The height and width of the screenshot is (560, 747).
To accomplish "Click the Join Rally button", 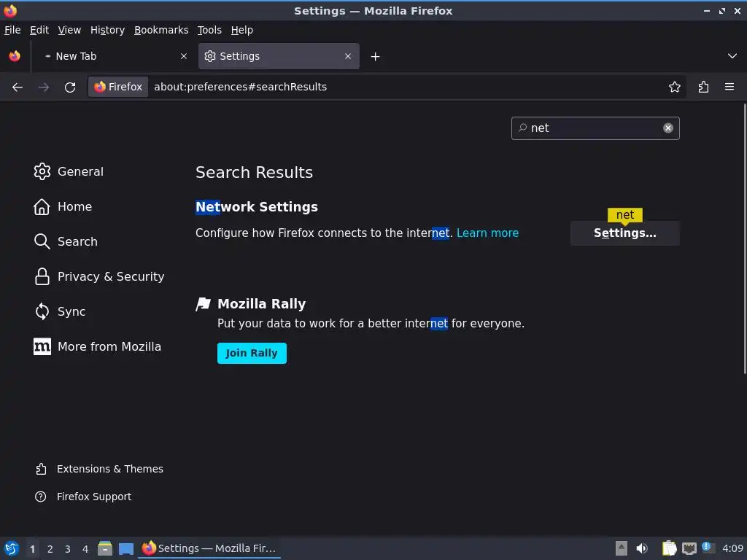I will [252, 354].
